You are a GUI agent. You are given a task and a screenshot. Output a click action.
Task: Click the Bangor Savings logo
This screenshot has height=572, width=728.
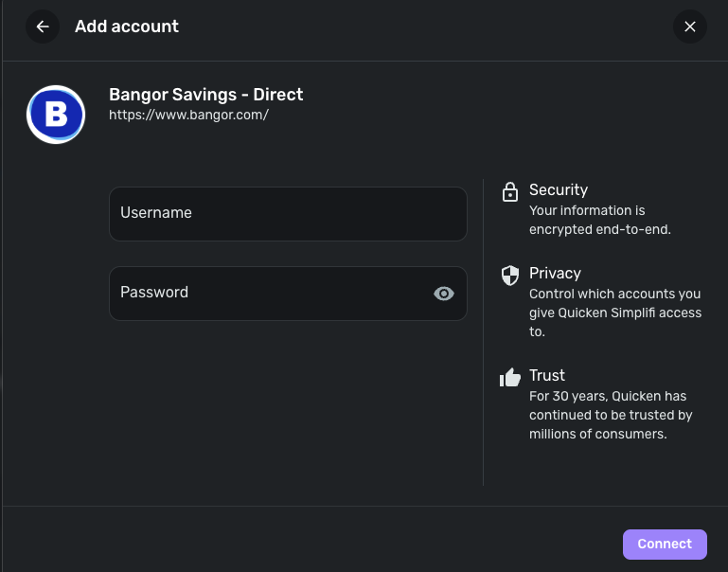[x=56, y=115]
